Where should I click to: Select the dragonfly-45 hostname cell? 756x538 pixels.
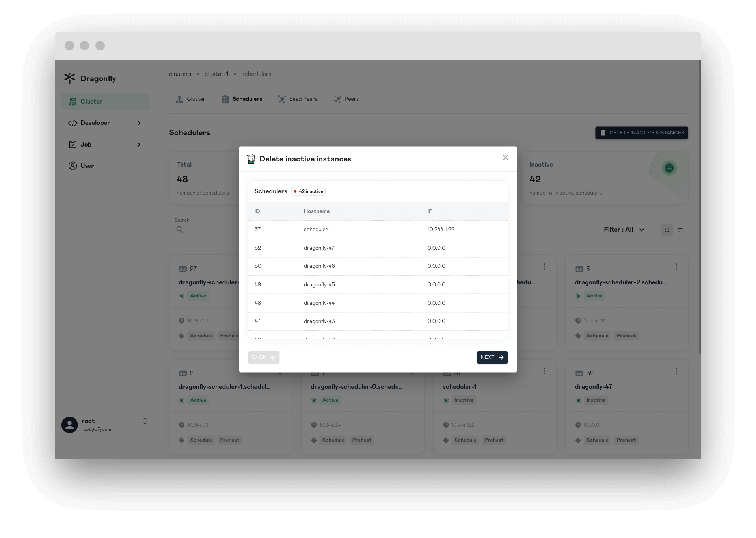tap(319, 284)
